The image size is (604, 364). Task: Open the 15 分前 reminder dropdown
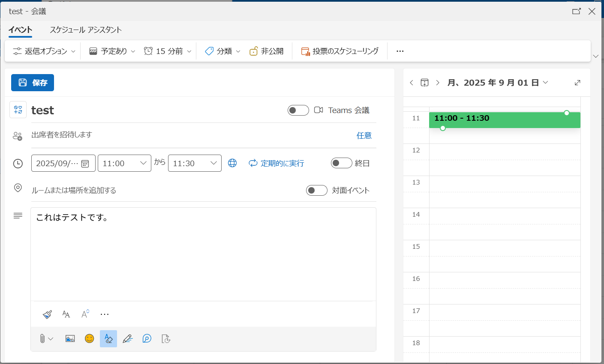(168, 51)
